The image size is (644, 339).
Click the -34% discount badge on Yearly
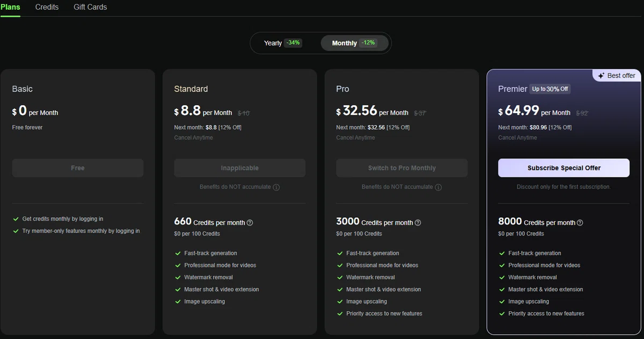click(x=293, y=43)
